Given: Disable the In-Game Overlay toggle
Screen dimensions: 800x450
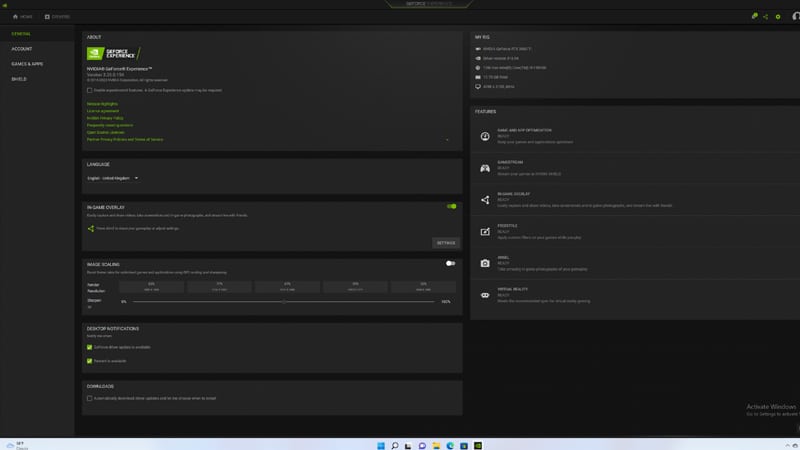Looking at the screenshot, I should [x=451, y=207].
